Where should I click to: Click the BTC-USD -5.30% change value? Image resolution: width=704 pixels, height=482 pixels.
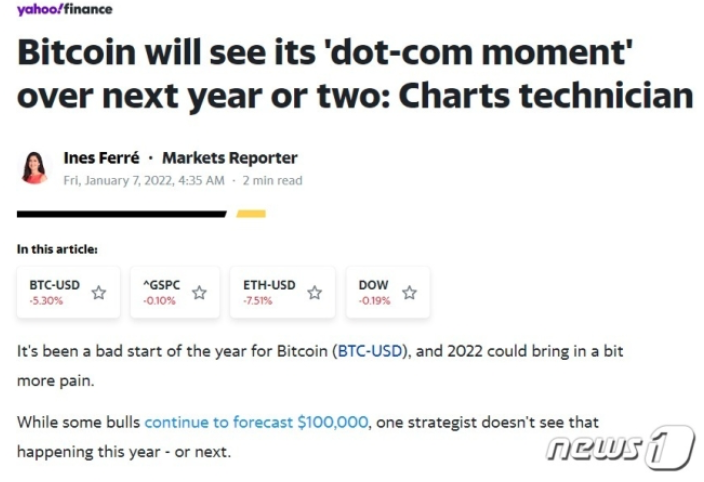45,301
